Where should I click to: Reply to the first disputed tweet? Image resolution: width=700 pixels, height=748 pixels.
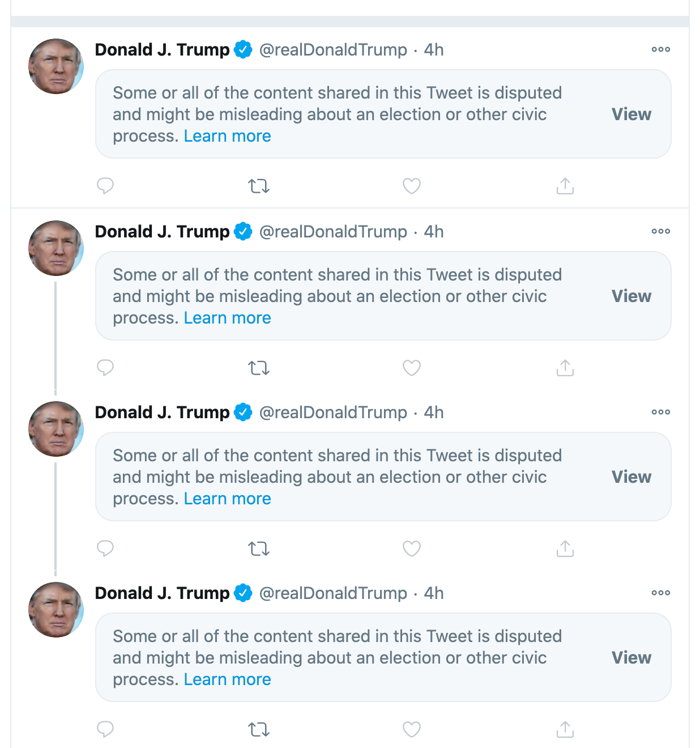point(105,186)
